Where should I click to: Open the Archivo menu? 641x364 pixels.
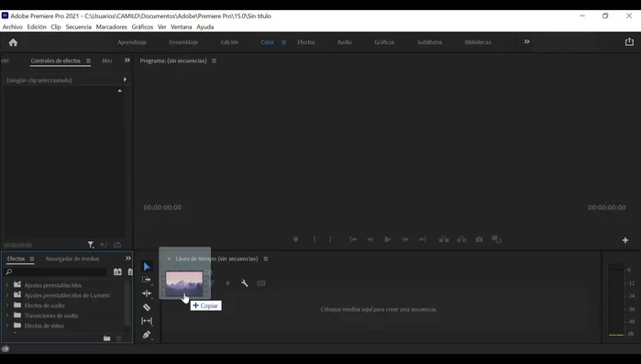pos(13,27)
